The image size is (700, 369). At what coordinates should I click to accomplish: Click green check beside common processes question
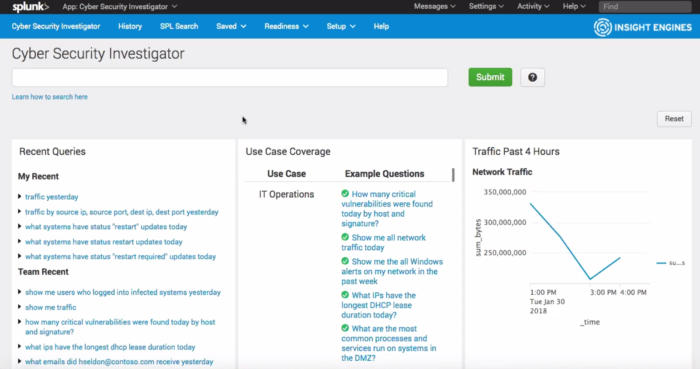(345, 328)
